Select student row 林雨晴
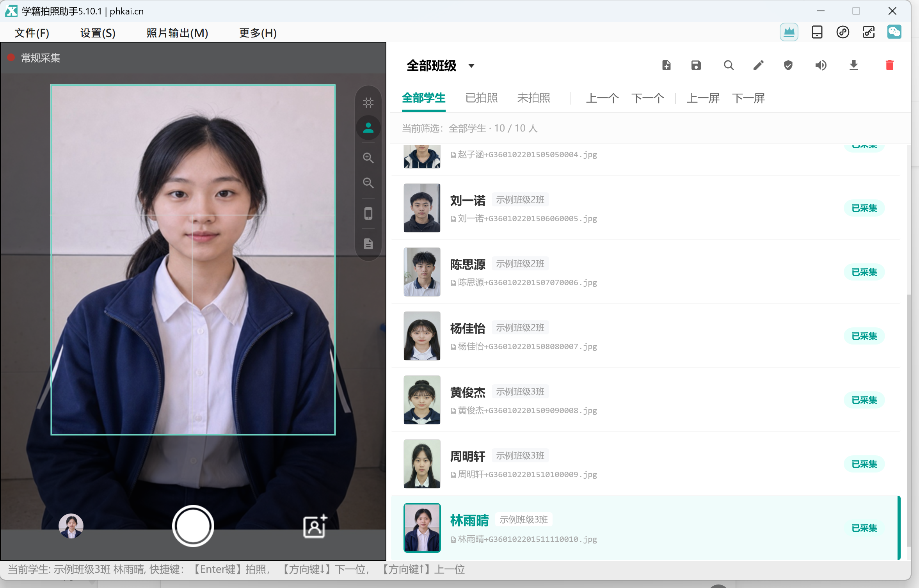Screen dimensions: 919x588 (646, 528)
